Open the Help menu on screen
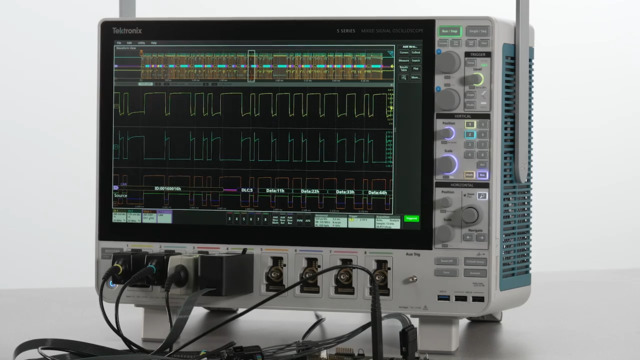The width and height of the screenshot is (640, 360). [x=154, y=42]
